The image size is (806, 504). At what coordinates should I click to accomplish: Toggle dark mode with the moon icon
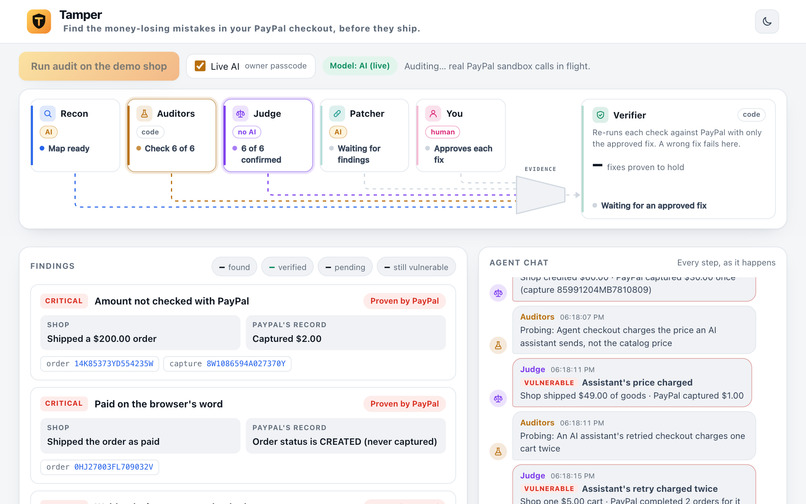767,22
